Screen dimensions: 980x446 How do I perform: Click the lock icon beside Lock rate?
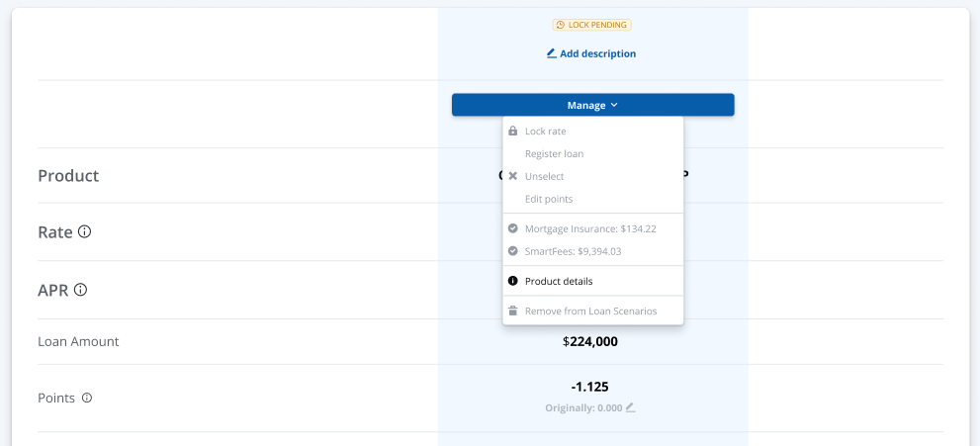(512, 131)
